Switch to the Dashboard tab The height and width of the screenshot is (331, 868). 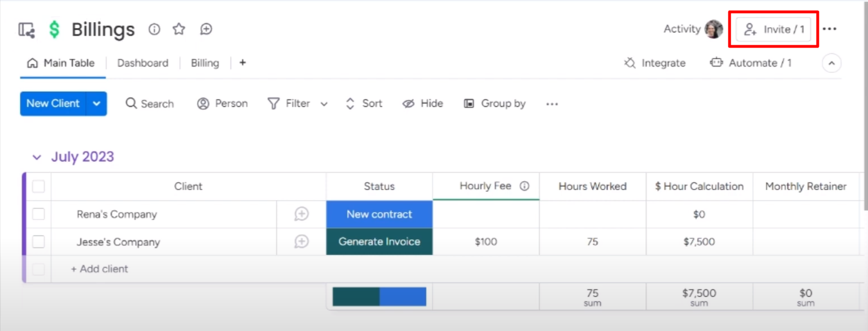(142, 63)
